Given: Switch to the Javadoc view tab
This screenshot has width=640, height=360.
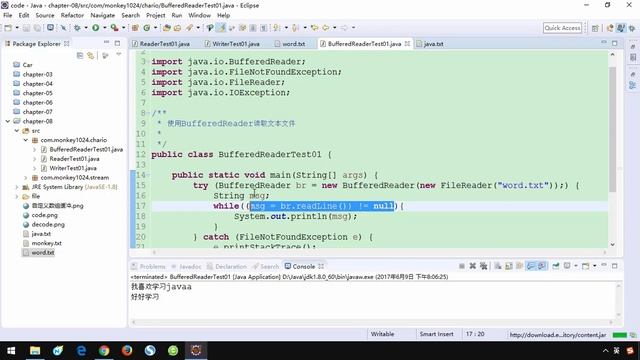Looking at the screenshot, I should [186, 267].
